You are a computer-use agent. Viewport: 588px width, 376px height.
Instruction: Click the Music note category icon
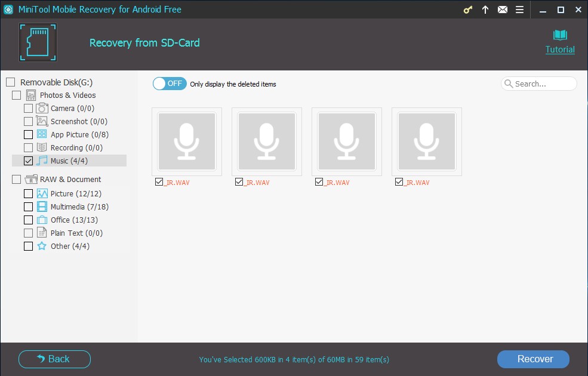coord(42,161)
